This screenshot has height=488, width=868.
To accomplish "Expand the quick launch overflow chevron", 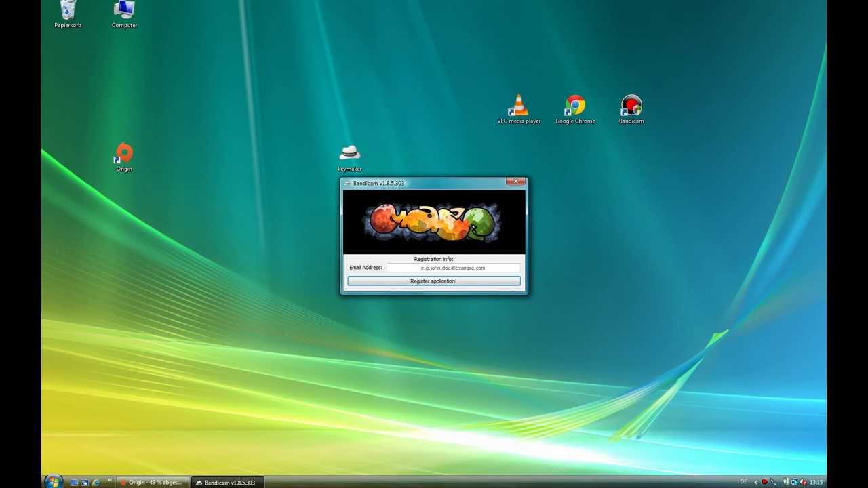I will pyautogui.click(x=110, y=481).
